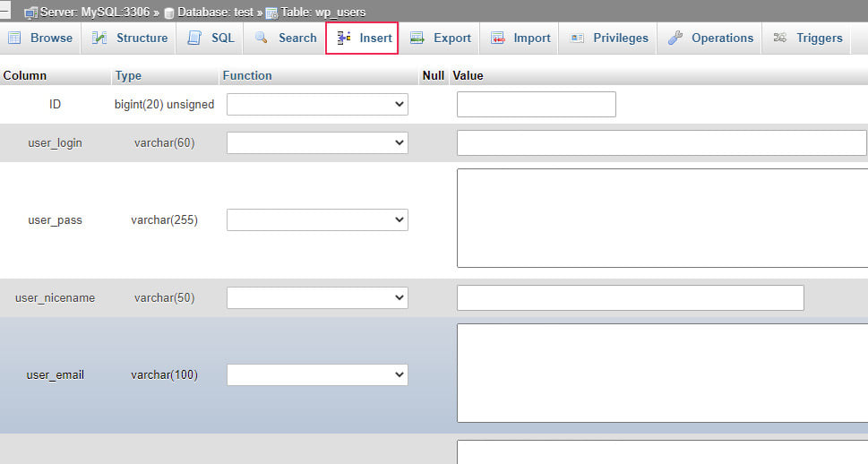Click the Operations wrench icon
The width and height of the screenshot is (868, 464).
click(675, 38)
